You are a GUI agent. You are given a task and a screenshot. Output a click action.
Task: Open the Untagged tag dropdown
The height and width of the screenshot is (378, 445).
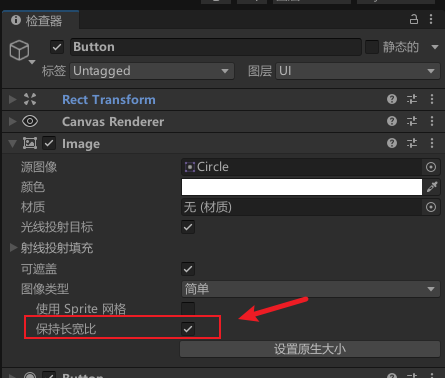click(152, 71)
